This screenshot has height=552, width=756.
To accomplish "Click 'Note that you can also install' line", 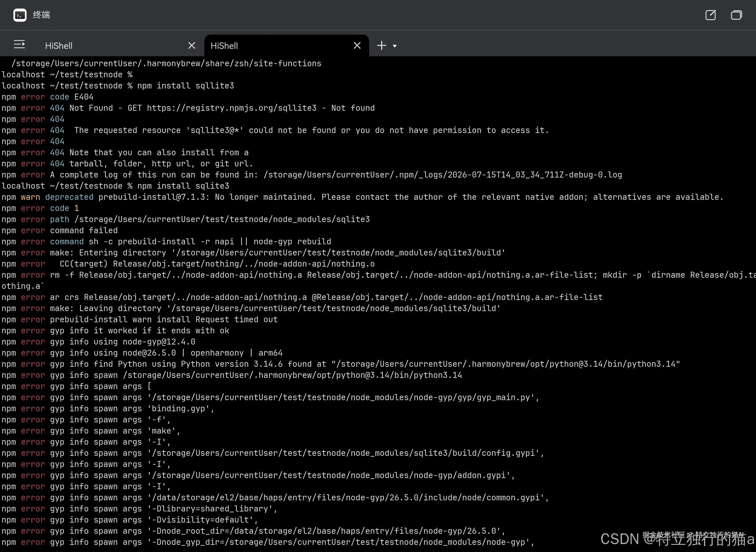I will (x=125, y=153).
